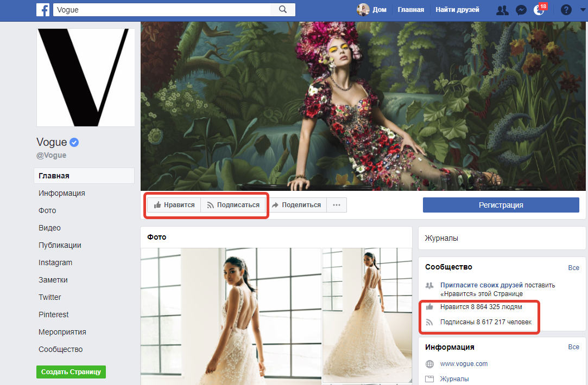588x385 pixels.
Task: Click the user profile avatar
Action: click(x=363, y=10)
